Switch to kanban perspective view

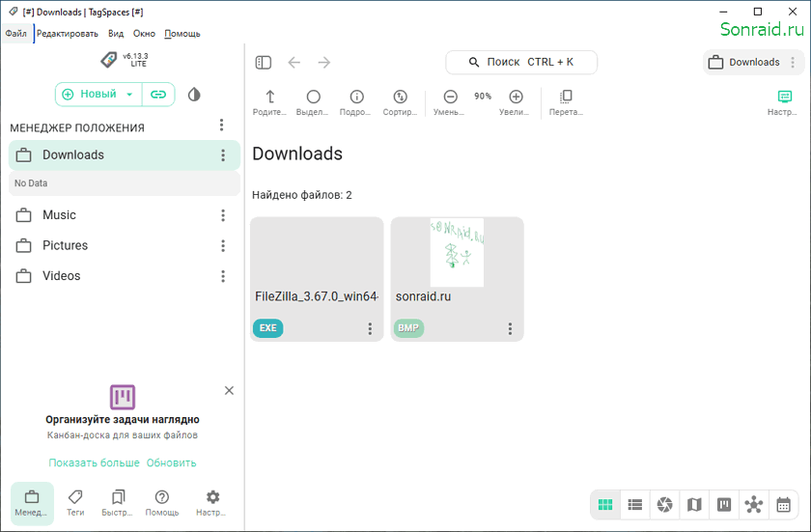click(x=724, y=505)
